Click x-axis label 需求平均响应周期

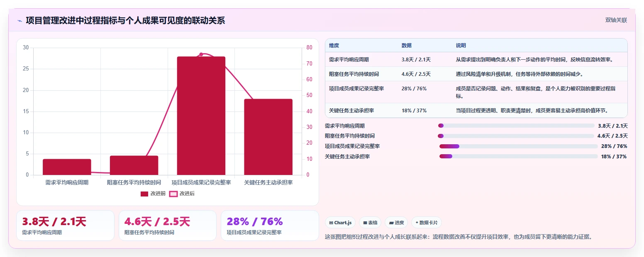[67, 182]
